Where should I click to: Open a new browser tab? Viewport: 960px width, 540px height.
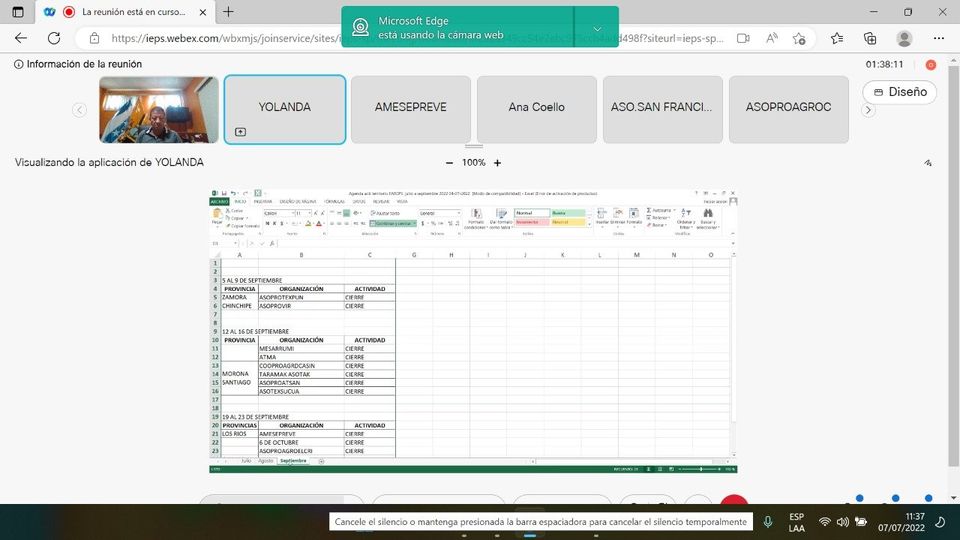[x=228, y=12]
